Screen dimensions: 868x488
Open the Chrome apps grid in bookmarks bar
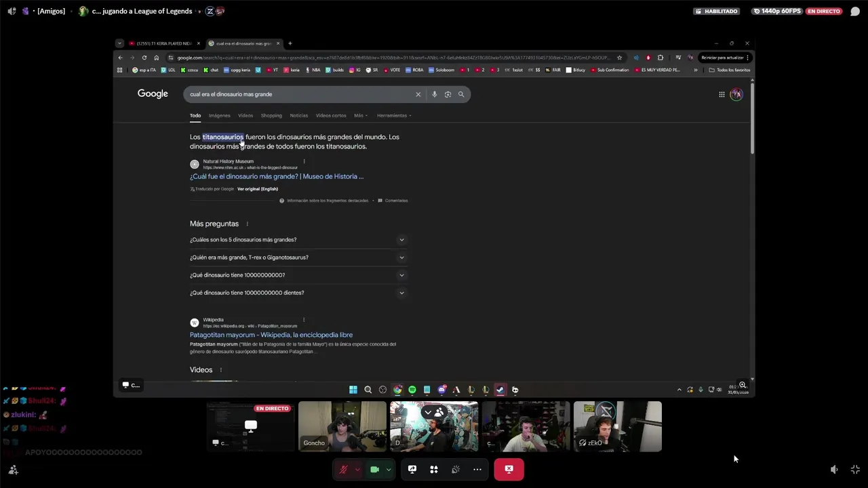tap(120, 70)
